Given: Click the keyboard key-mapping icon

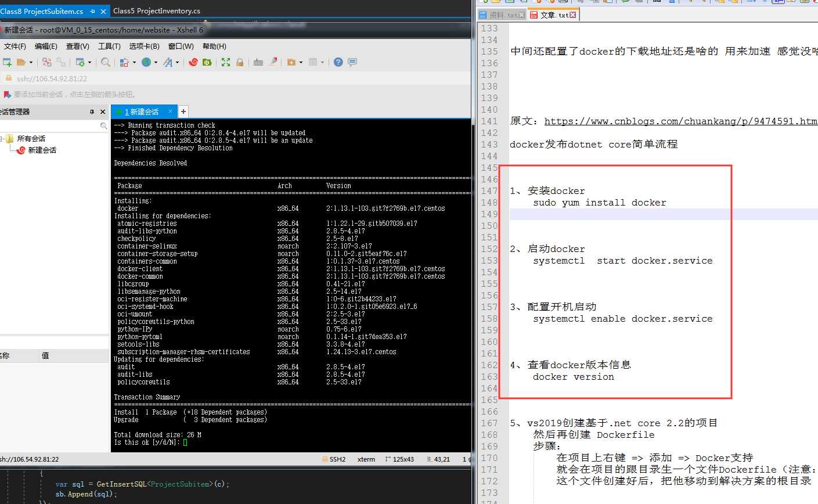Looking at the screenshot, I should (258, 62).
